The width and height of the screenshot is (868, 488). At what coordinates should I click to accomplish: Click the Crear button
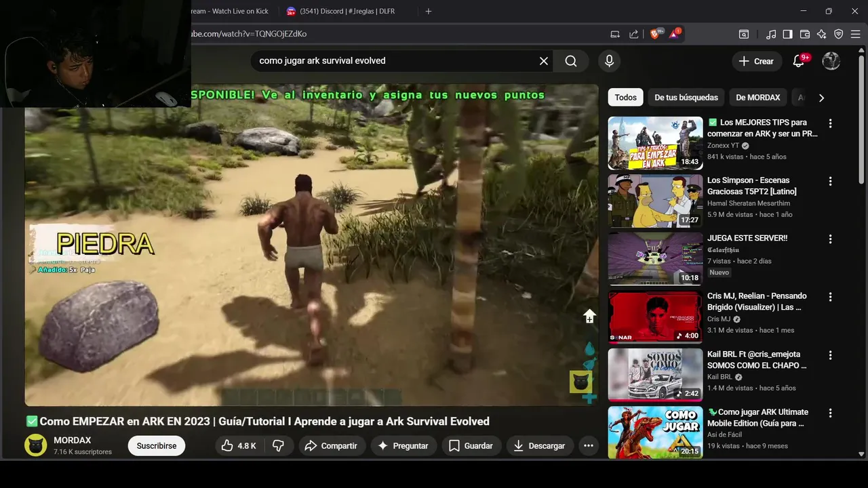757,61
